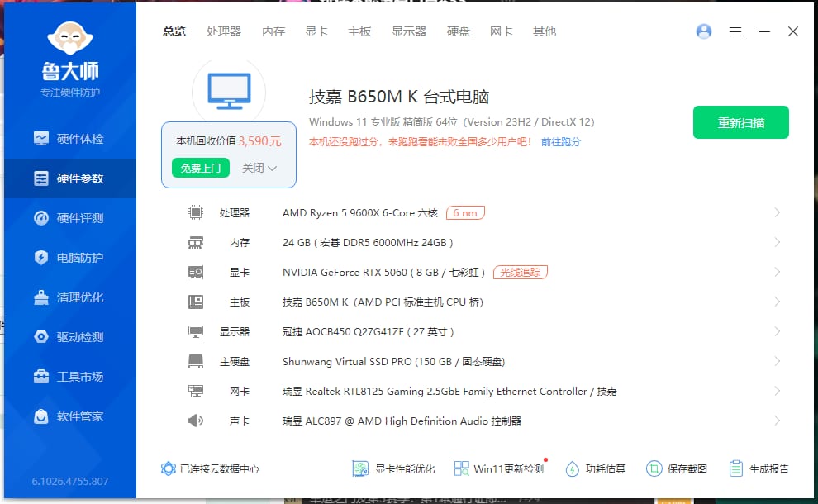Open 电脑防护 in the sidebar
This screenshot has height=504, width=818.
[x=69, y=258]
